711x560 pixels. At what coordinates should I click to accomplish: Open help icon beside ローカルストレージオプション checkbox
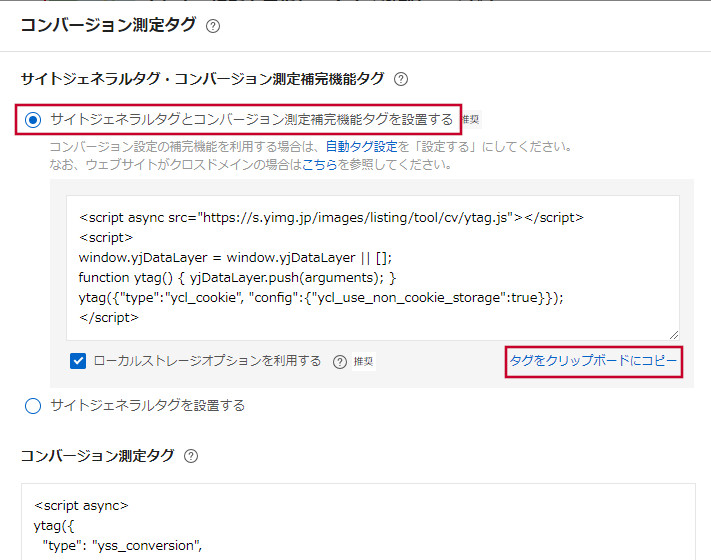coord(340,362)
